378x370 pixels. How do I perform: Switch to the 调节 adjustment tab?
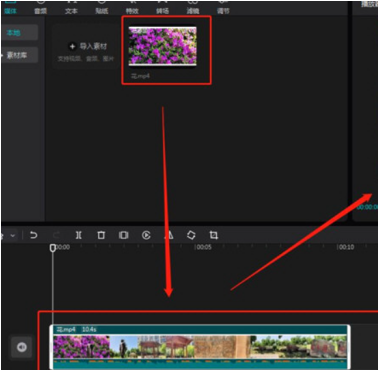(x=223, y=7)
